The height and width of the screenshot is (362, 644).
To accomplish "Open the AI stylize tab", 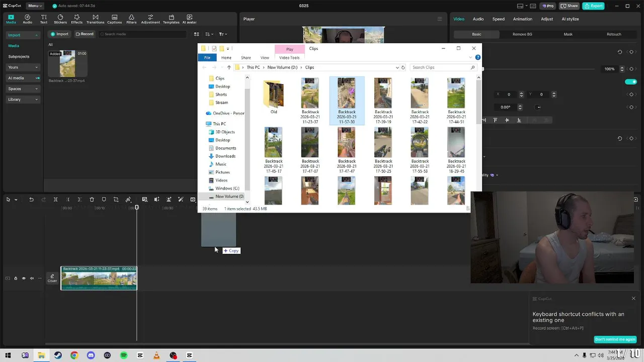I will point(570,19).
